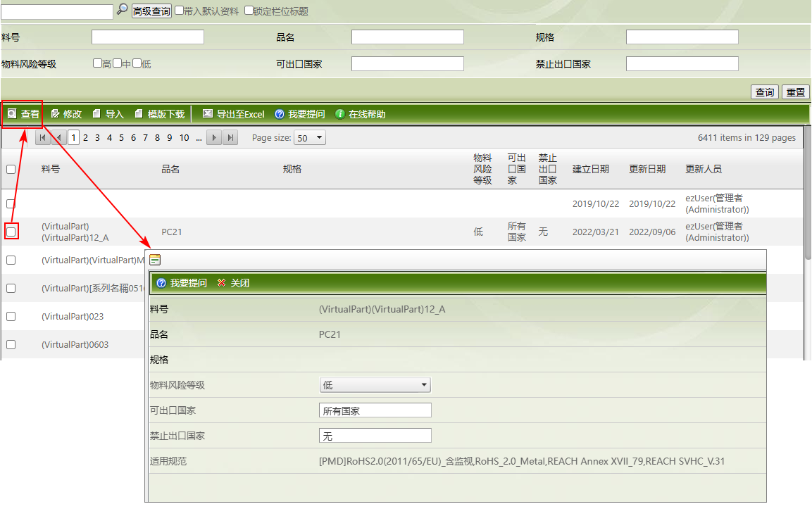Click the 6411 items in 129 pages text

coord(747,138)
